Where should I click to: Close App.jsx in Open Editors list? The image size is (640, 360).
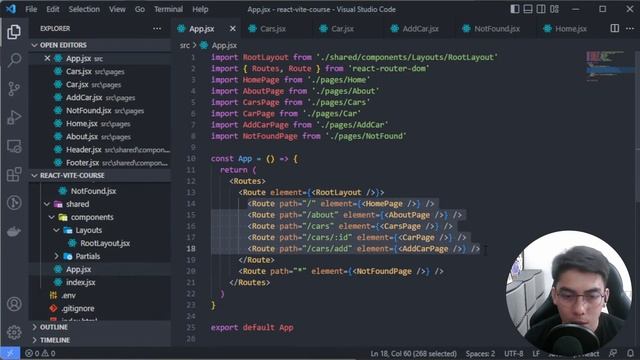(x=47, y=58)
